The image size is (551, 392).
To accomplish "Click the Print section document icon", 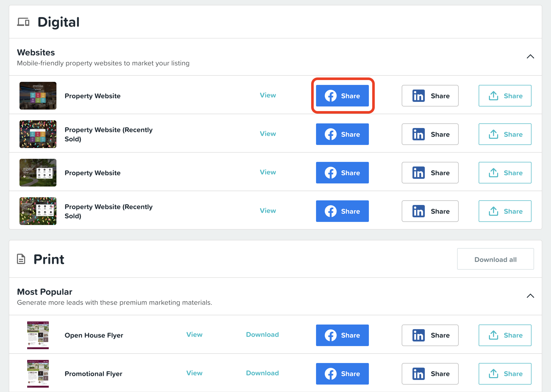I will [x=21, y=259].
